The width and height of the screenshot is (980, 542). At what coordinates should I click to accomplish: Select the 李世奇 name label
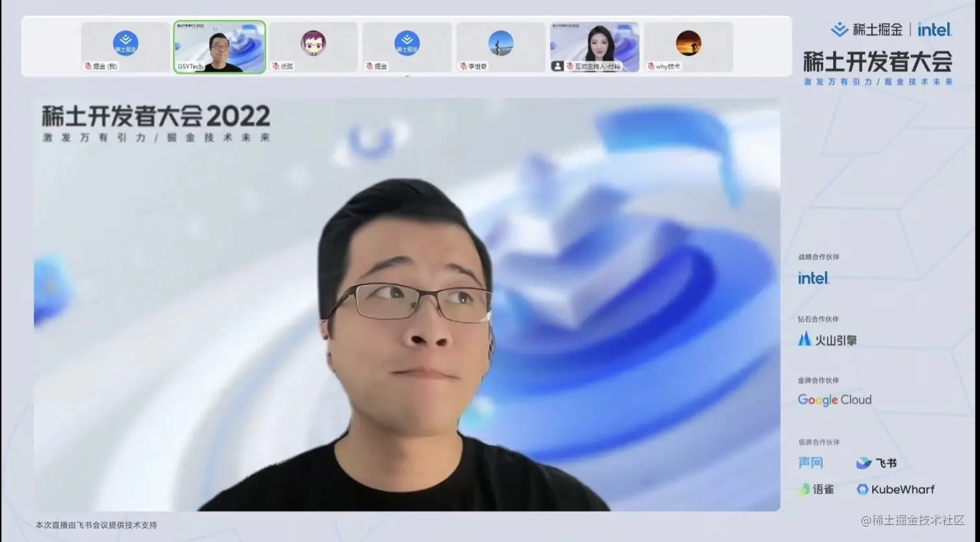tap(478, 66)
